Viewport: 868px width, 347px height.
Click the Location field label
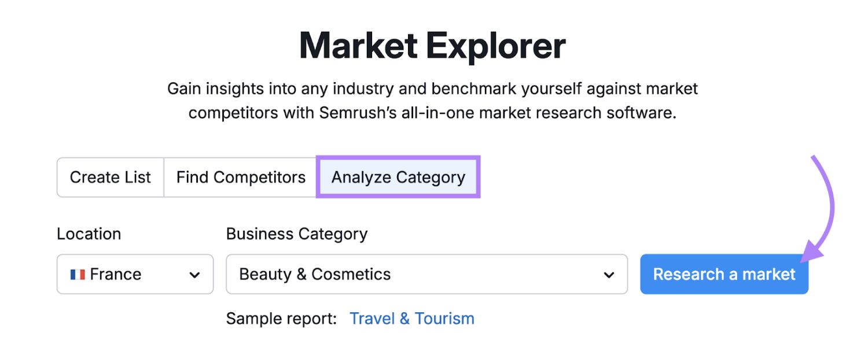[89, 233]
